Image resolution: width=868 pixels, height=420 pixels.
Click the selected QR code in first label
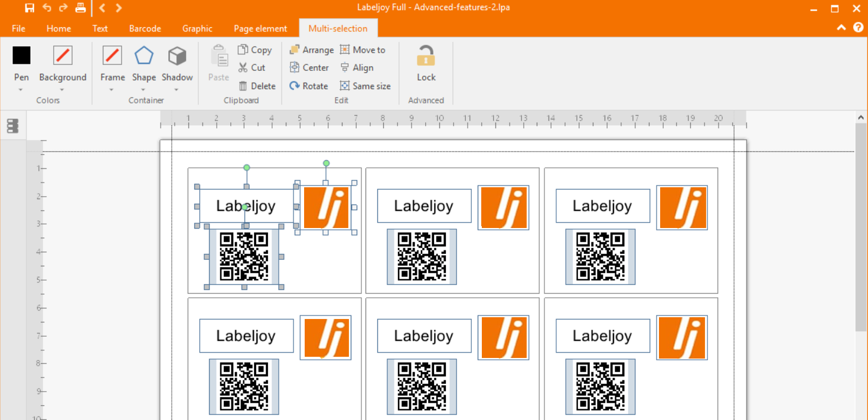(244, 256)
